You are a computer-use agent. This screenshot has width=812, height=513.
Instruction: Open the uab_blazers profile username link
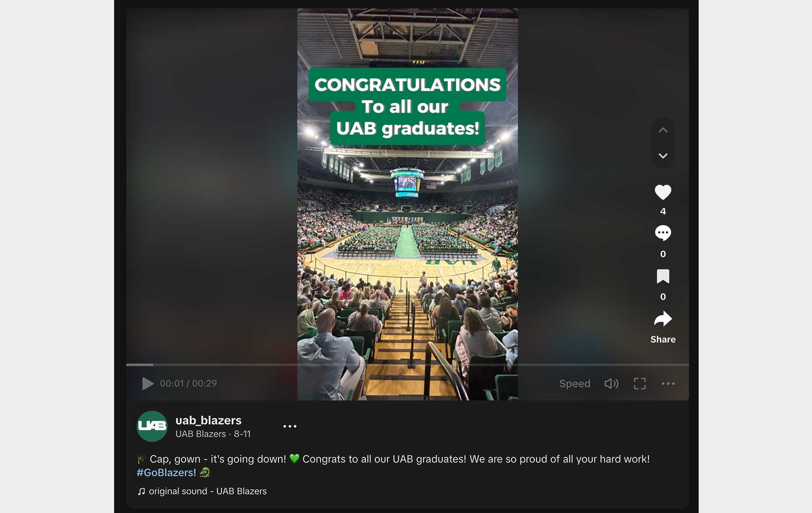point(209,420)
